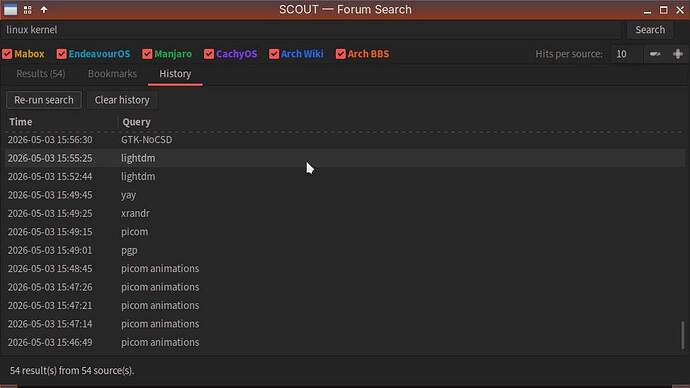Select the lightdm entry from 15:52:44
Screen dimensions: 690x388
tap(345, 176)
